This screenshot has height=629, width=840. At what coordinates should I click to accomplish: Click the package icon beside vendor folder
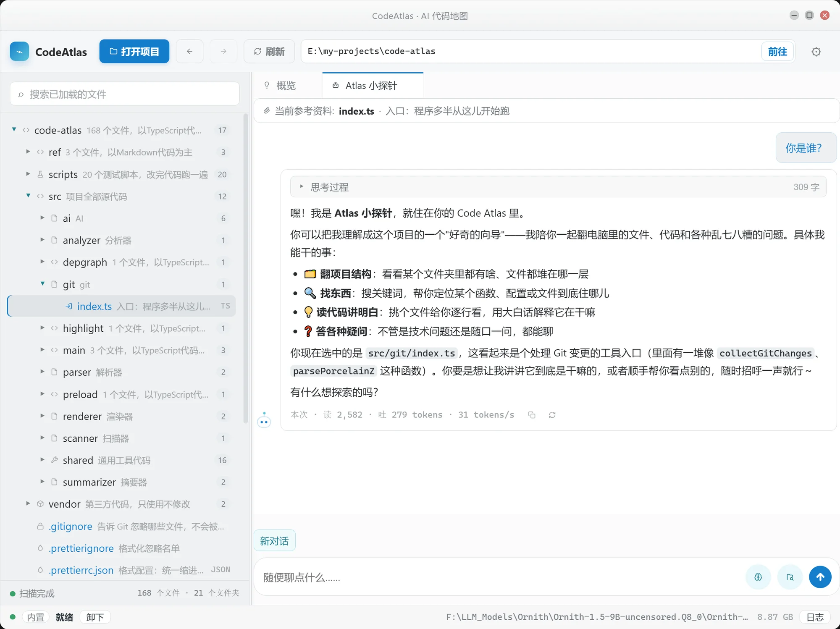tap(40, 504)
